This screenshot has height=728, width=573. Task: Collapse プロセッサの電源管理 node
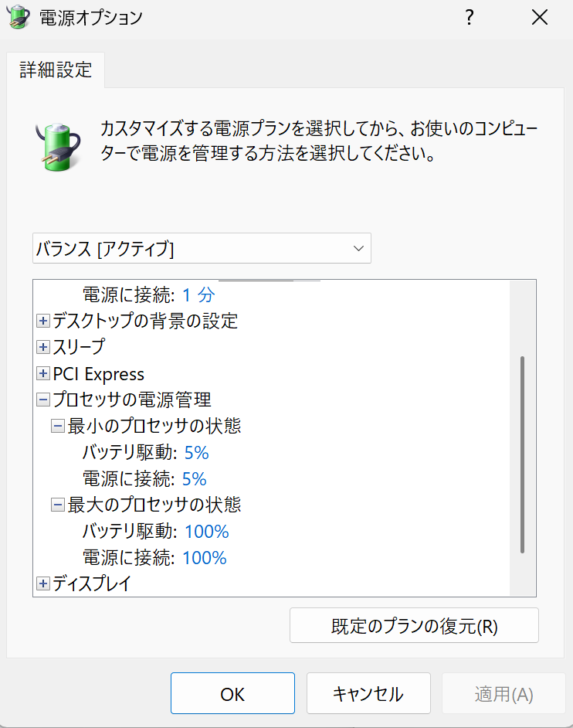click(x=43, y=400)
